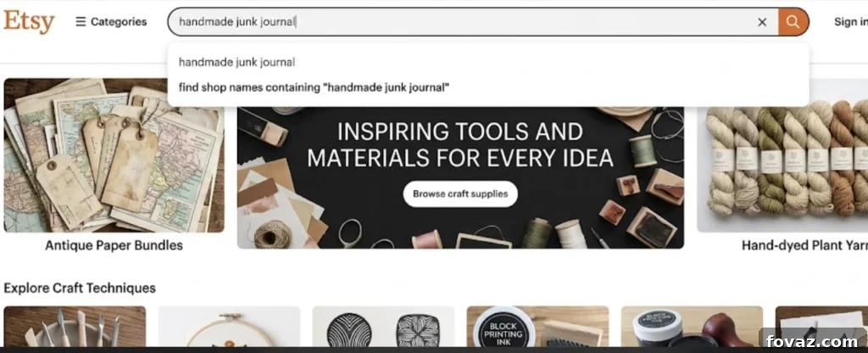Select find shop names containing suggestion
The image size is (868, 353).
click(488, 87)
